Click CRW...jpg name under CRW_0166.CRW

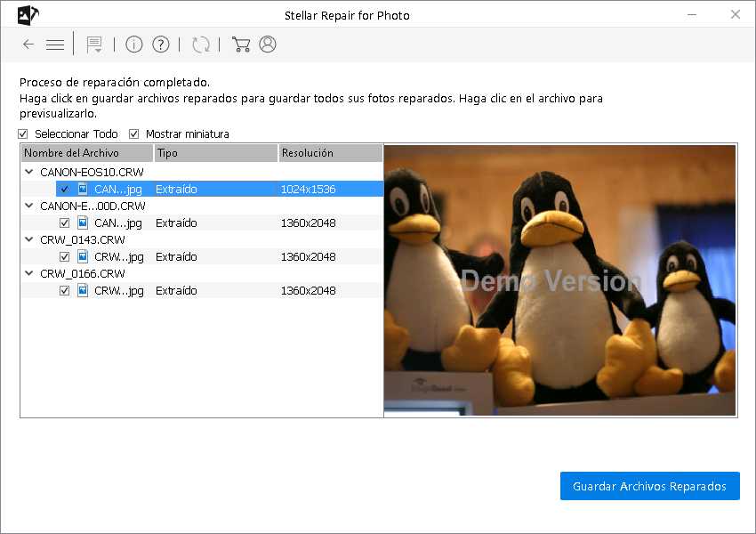[x=118, y=290]
